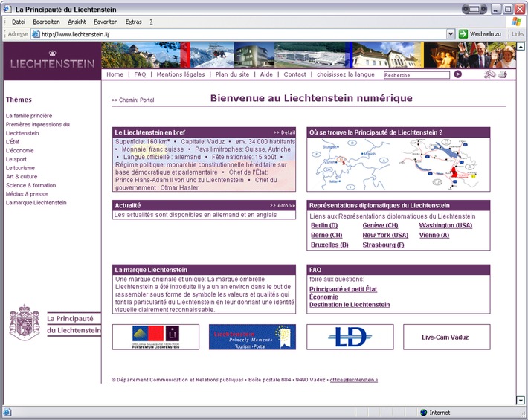Expand Detail in Le Liechtenstein en bref

pos(284,132)
